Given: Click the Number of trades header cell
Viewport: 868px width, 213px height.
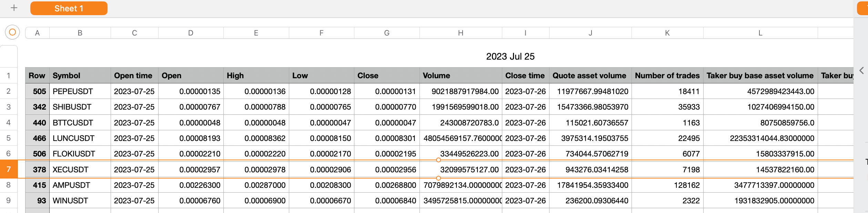Looking at the screenshot, I should [667, 76].
